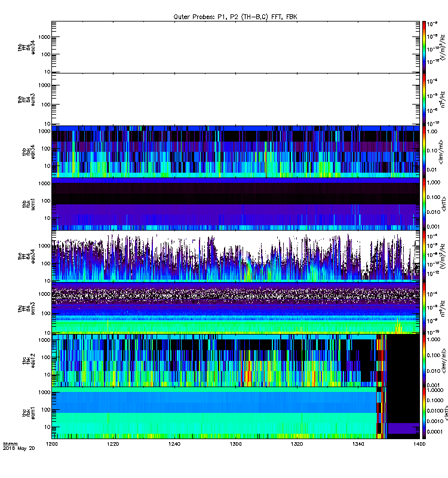Click the thc fff eac34 spectrogram plot
This screenshot has width=448, height=478.
click(x=235, y=256)
